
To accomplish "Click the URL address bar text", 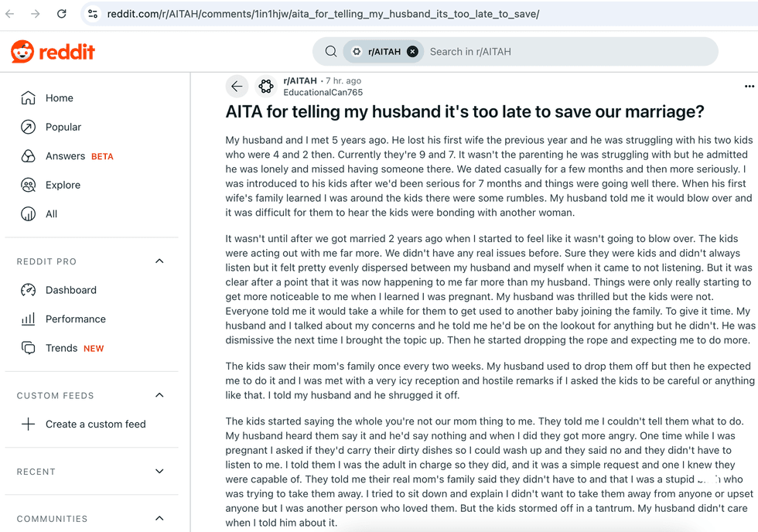I will coord(323,14).
